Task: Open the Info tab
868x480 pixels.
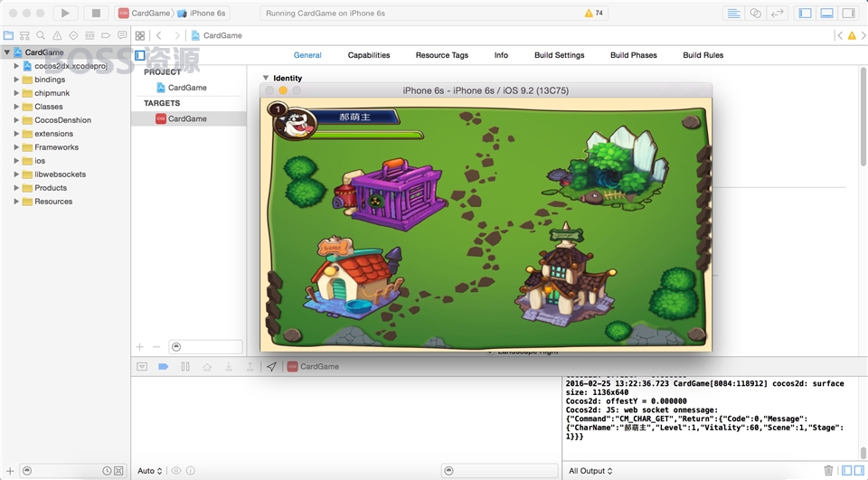Action: tap(501, 55)
